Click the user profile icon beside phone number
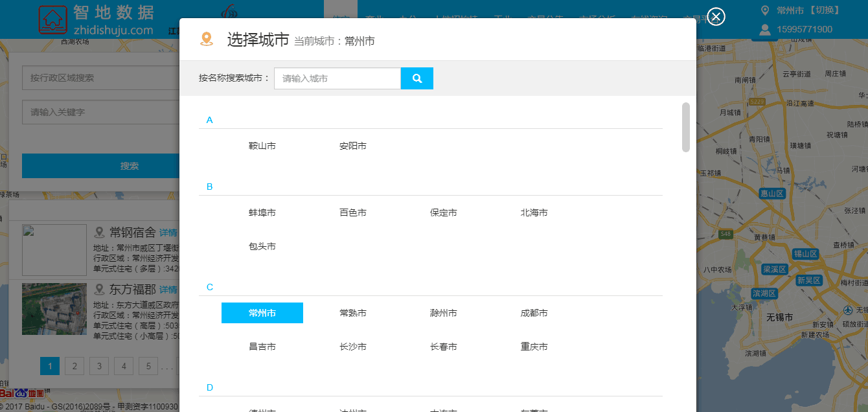The image size is (868, 412). pyautogui.click(x=765, y=29)
